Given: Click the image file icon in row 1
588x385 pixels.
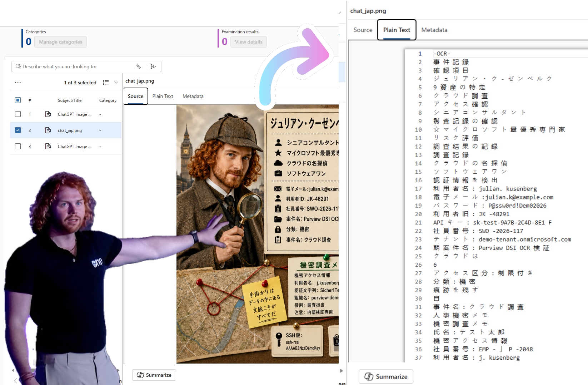Looking at the screenshot, I should [x=48, y=114].
